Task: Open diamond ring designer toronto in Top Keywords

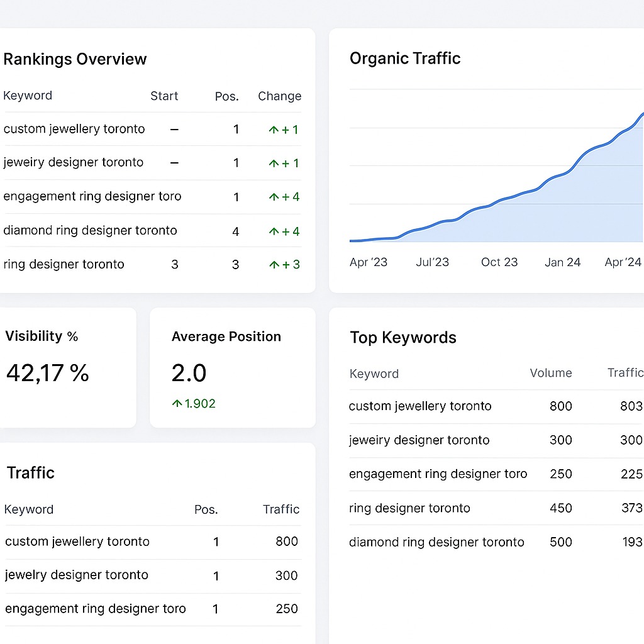Action: click(x=436, y=542)
